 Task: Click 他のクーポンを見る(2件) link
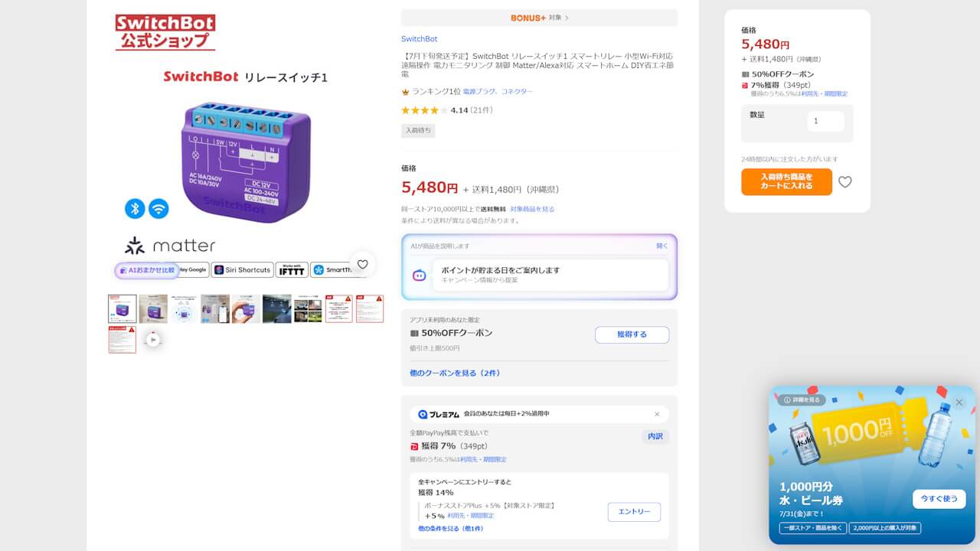coord(455,373)
